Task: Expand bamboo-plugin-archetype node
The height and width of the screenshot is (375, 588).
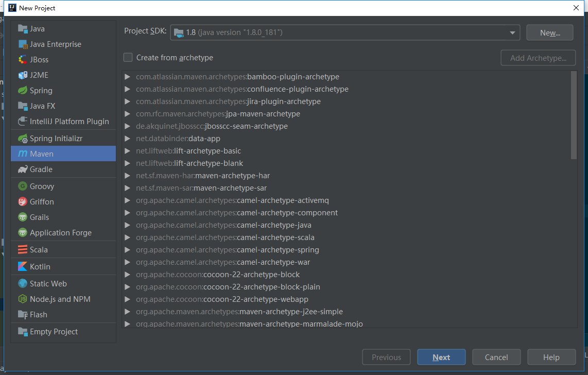Action: click(x=128, y=77)
